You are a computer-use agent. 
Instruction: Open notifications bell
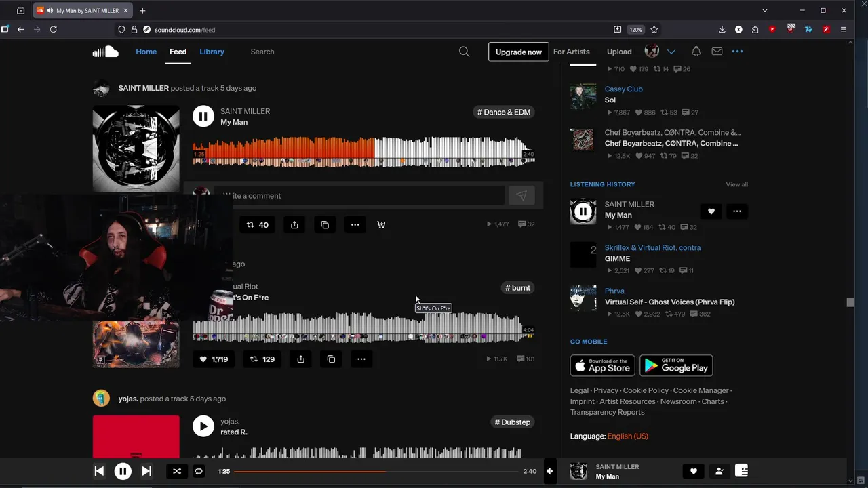coord(696,52)
